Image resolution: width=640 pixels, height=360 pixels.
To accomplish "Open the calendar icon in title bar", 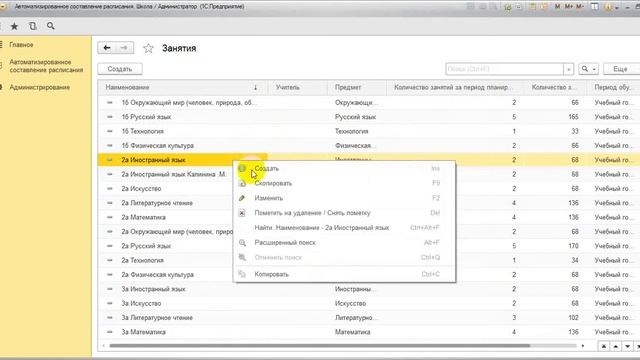I will click(x=544, y=7).
